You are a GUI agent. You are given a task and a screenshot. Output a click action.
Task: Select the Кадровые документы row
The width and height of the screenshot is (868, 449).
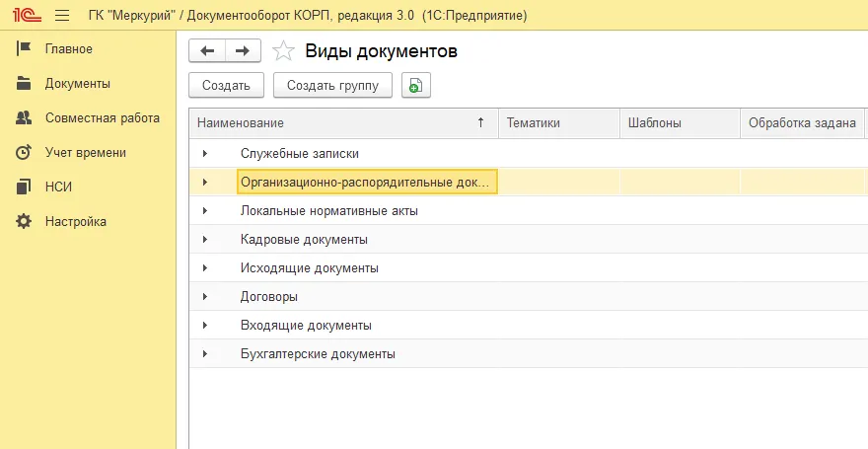(529, 239)
